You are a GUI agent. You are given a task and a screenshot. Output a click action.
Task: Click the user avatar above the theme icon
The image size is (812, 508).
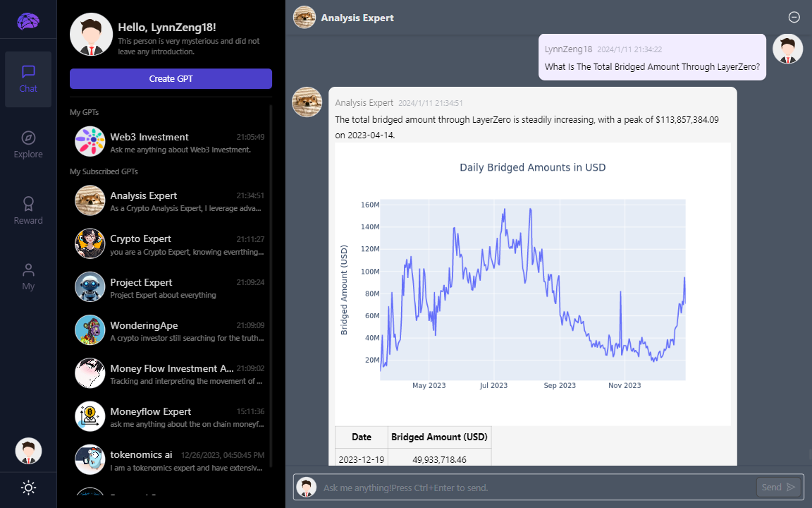(28, 451)
